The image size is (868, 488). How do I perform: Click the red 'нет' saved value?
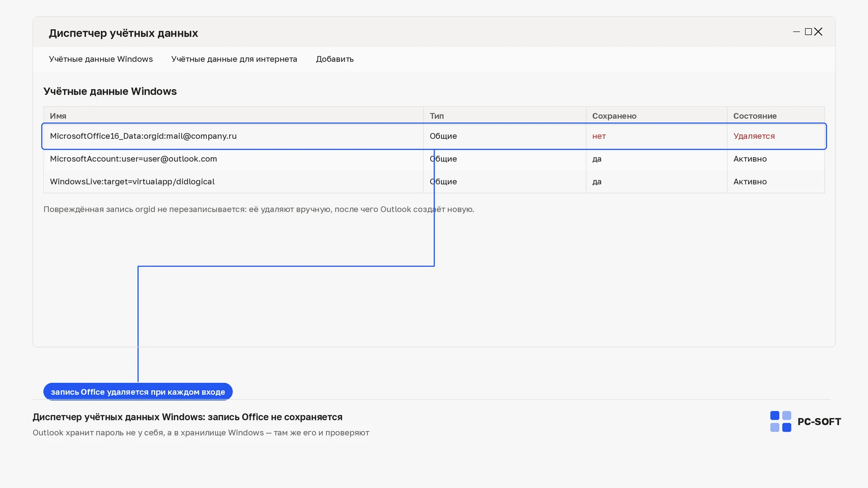(x=599, y=136)
